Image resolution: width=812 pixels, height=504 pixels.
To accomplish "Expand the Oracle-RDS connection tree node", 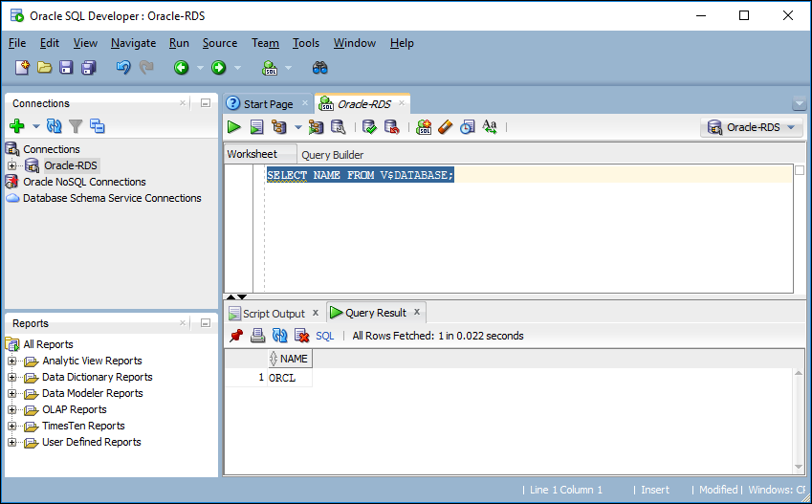I will (12, 165).
